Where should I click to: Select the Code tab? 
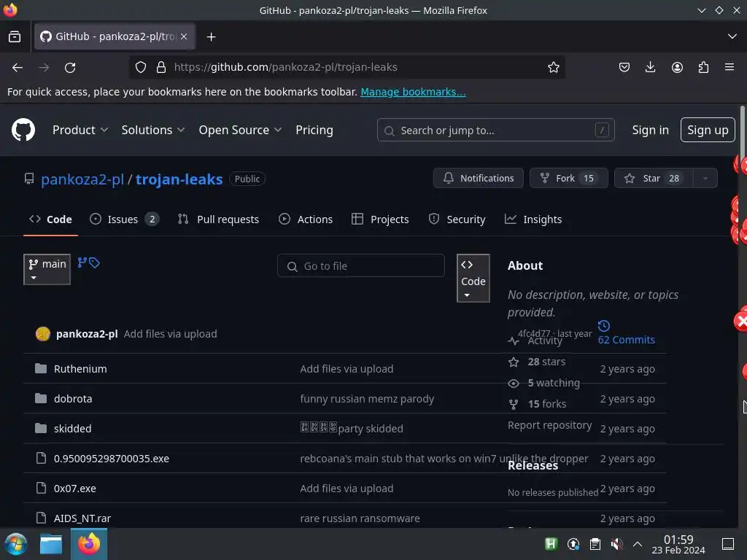[50, 219]
